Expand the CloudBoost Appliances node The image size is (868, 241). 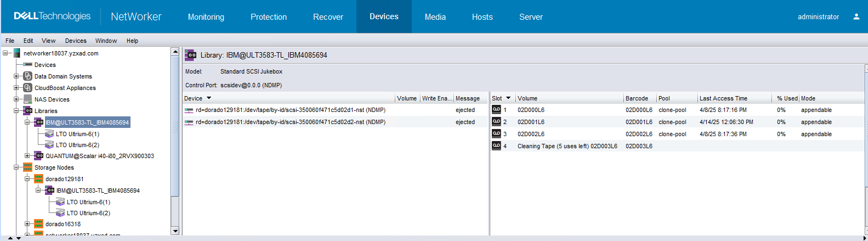[x=16, y=88]
